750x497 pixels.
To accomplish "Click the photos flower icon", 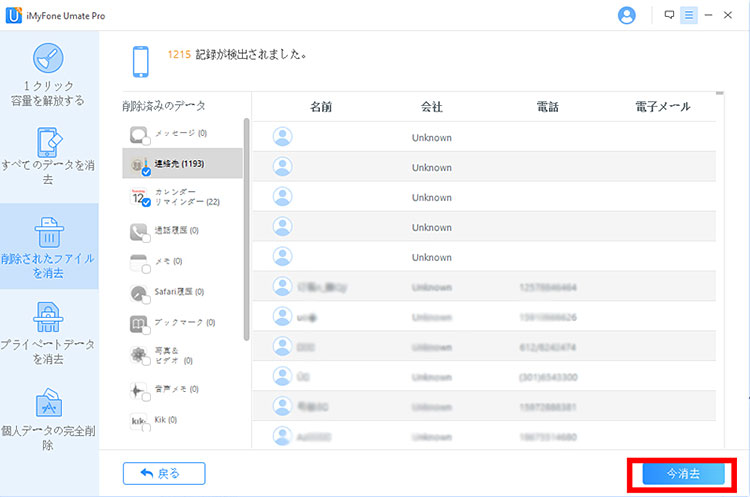I will 138,355.
